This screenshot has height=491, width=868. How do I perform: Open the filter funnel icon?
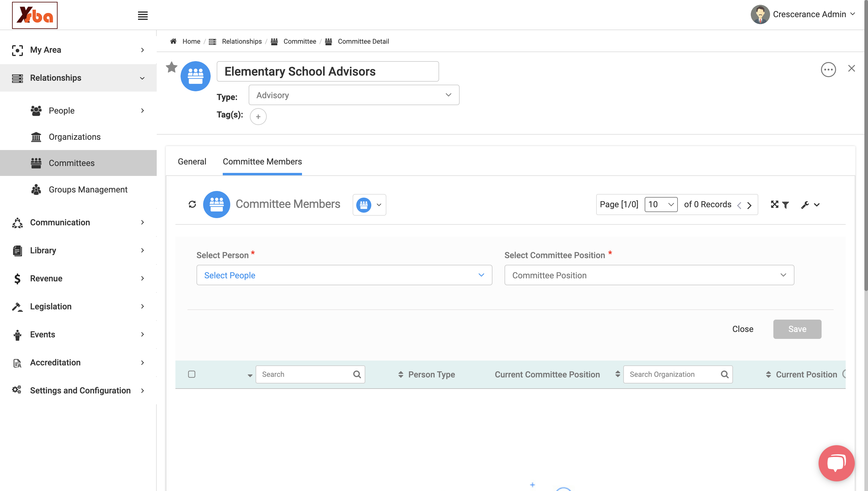785,205
